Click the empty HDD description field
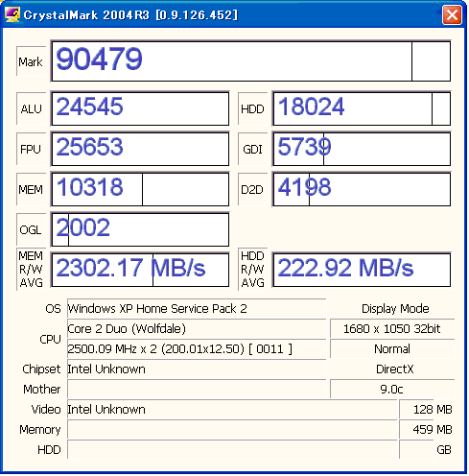 pyautogui.click(x=232, y=449)
